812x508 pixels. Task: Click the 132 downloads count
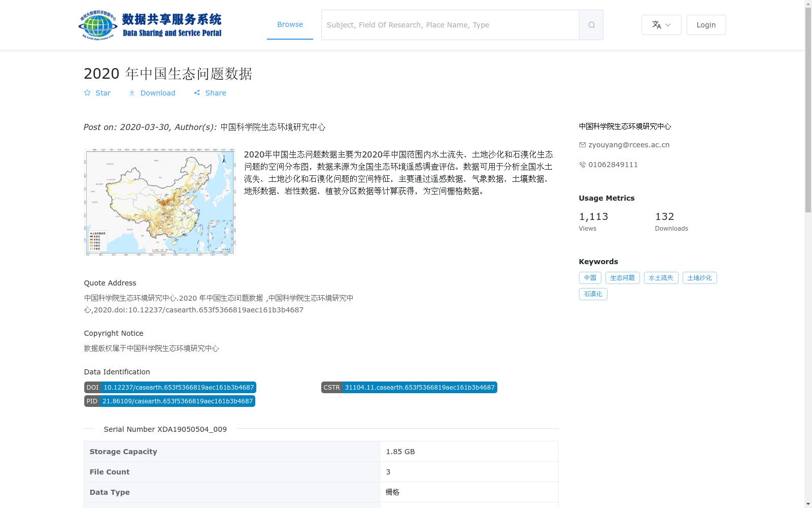coord(664,217)
